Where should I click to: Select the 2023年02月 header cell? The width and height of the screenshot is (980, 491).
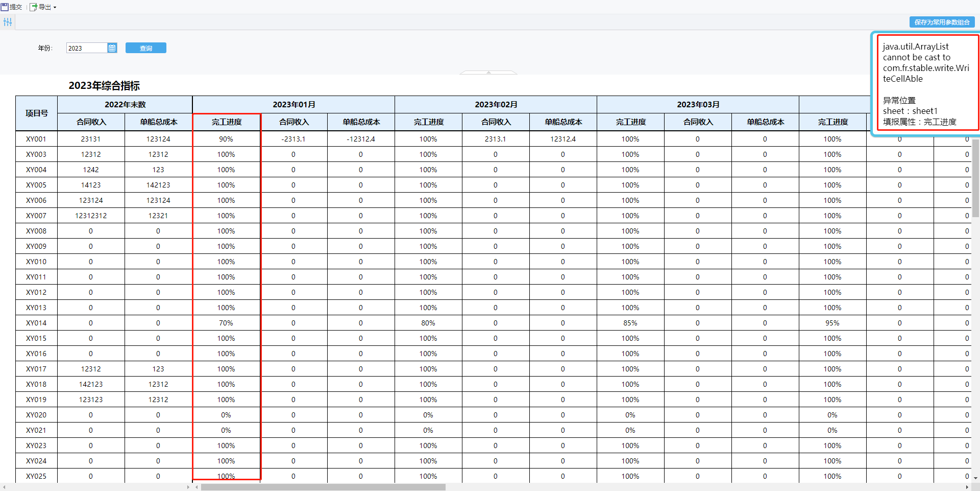[496, 104]
